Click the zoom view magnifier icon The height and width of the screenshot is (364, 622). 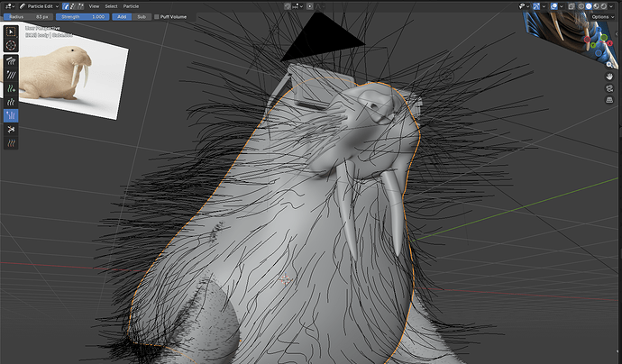point(609,64)
